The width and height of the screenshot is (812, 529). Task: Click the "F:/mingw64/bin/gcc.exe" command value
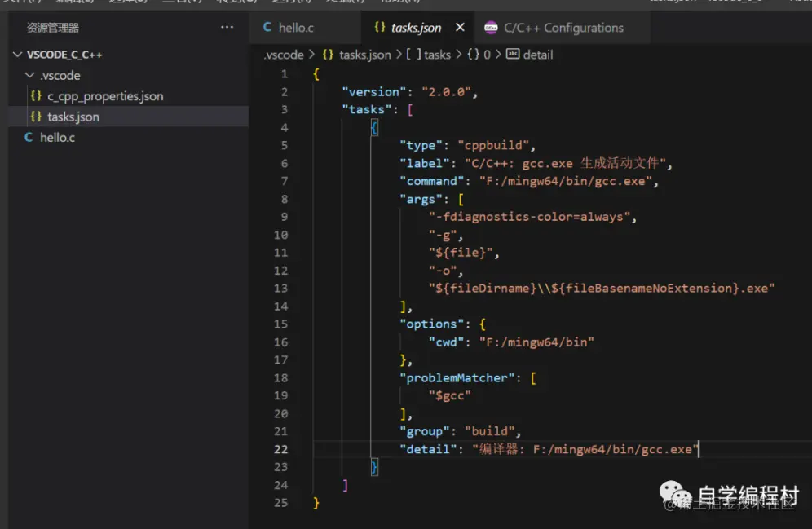[x=566, y=181]
